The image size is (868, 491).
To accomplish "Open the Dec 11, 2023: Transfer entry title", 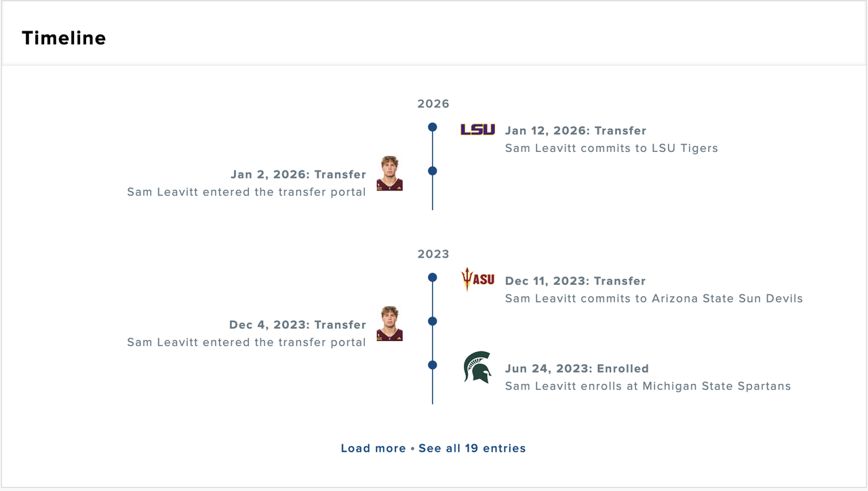I will coord(575,281).
